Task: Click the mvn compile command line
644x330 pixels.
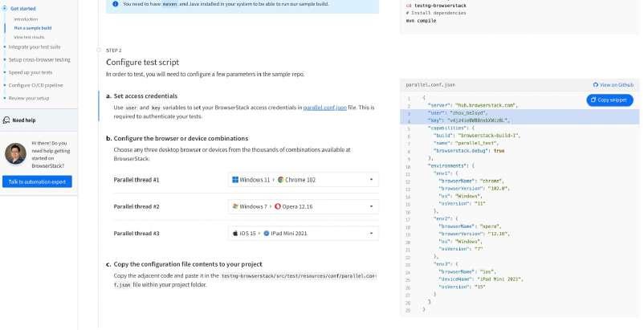Action: click(x=421, y=21)
